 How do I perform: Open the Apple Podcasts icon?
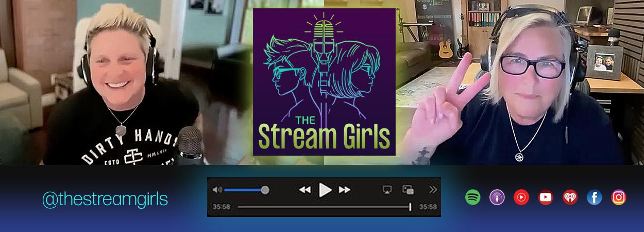[497, 197]
